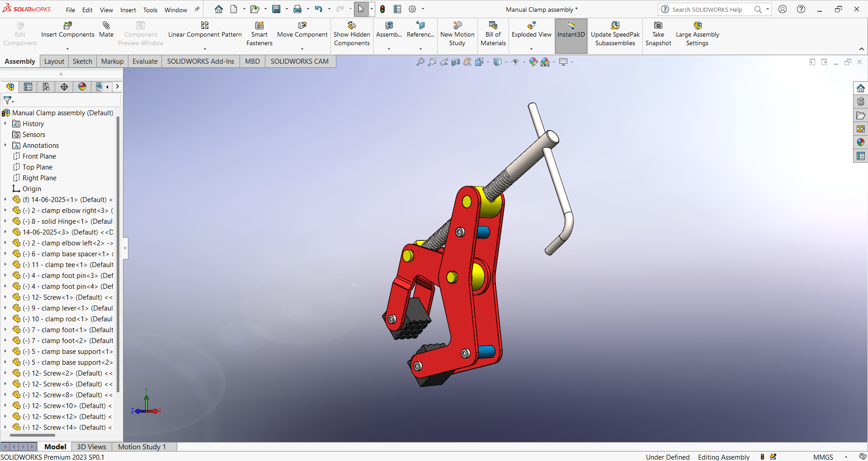The image size is (868, 461).
Task: Open the DisplayManager color ball tab
Action: (x=82, y=87)
